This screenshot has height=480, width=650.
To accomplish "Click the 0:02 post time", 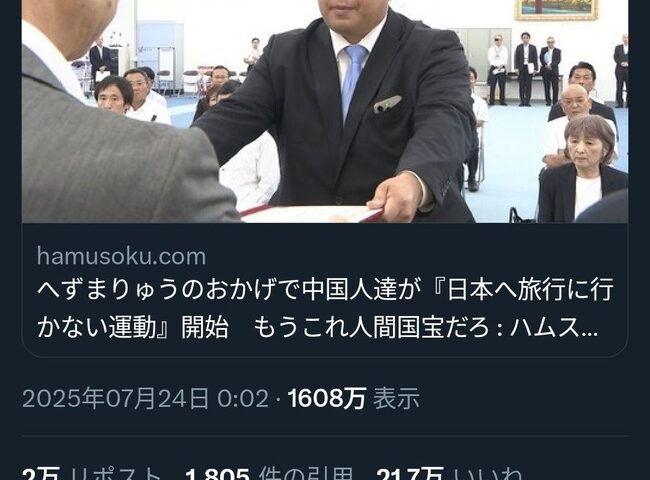I will pos(243,399).
